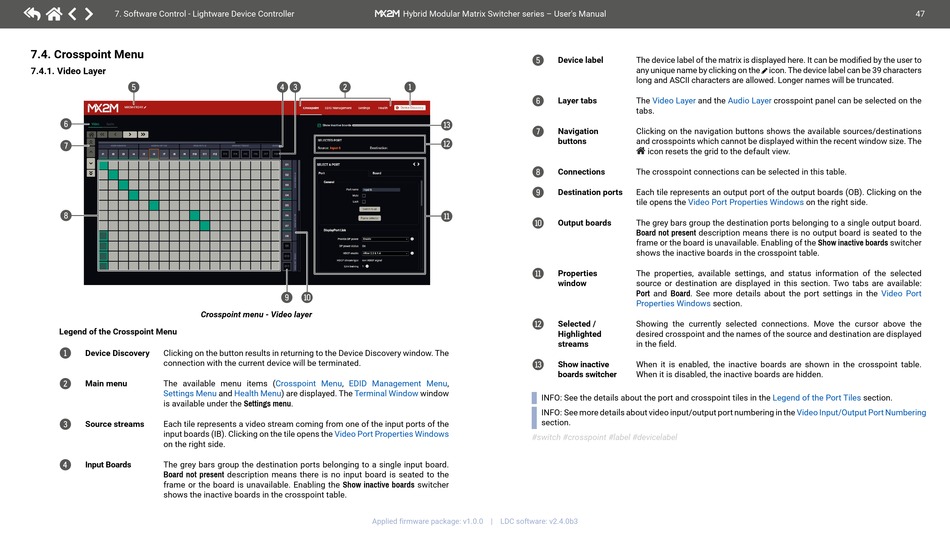
Task: Click 'Show inactive boards switcher' legend label
Action: [587, 369]
